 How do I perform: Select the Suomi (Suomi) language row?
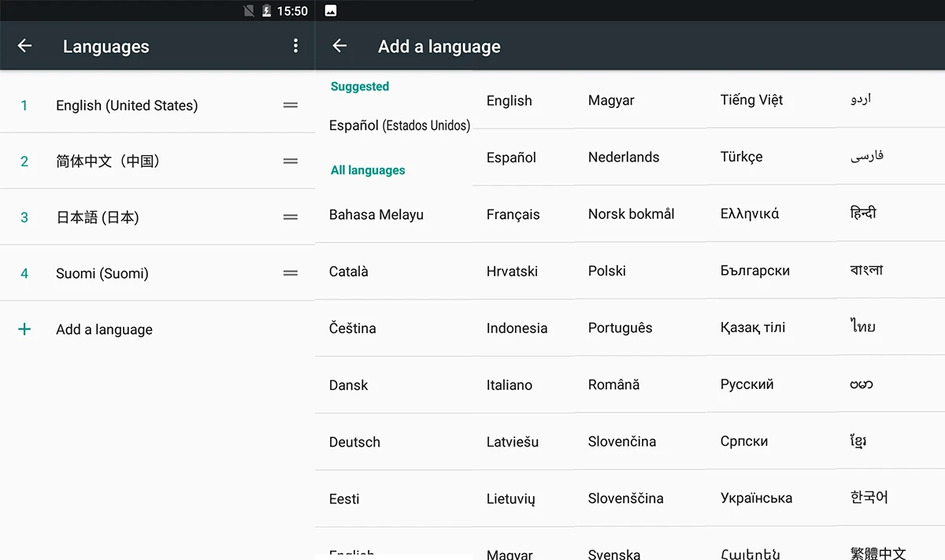point(157,273)
